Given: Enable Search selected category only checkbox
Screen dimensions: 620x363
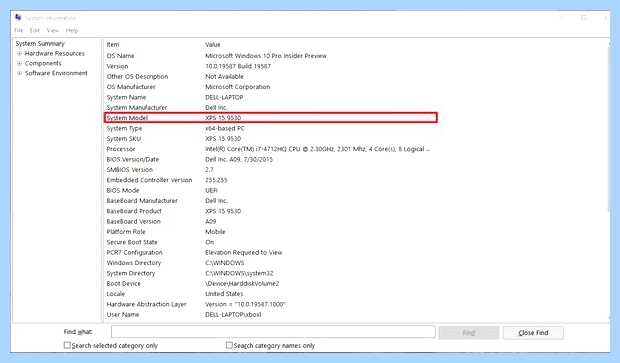Looking at the screenshot, I should [67, 345].
